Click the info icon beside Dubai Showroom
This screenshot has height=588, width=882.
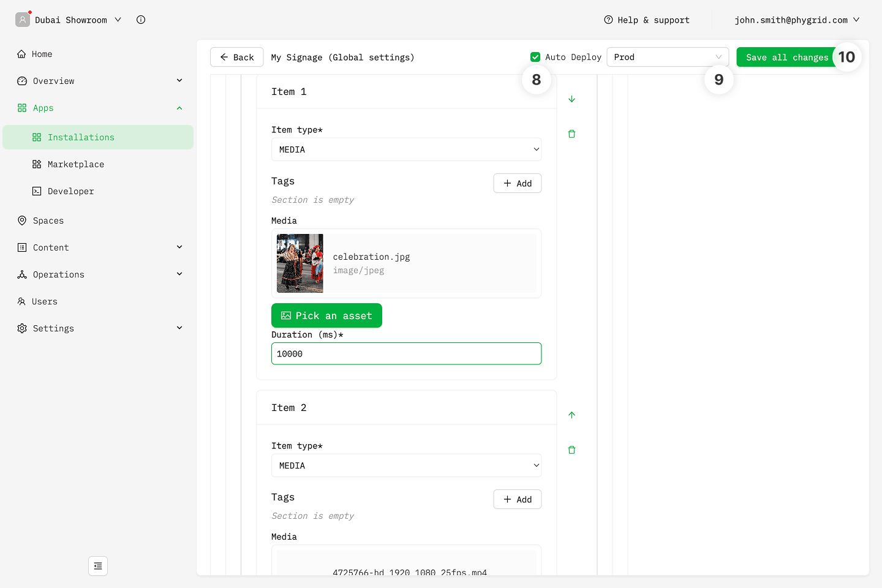point(141,20)
